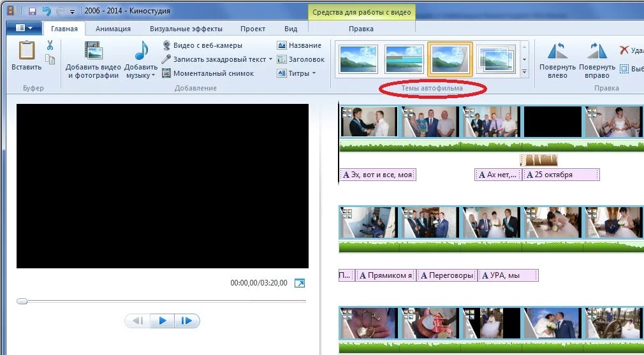Click the Copy pages icon

50,59
